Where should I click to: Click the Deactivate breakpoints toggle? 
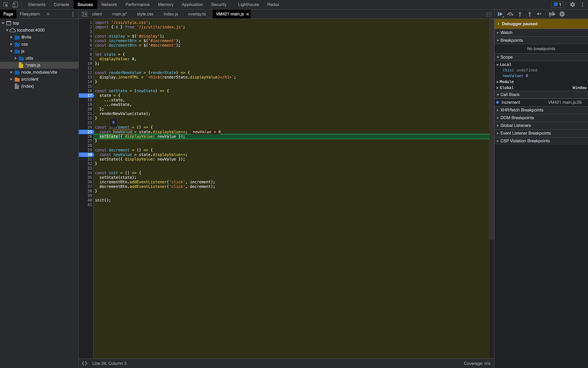click(551, 14)
